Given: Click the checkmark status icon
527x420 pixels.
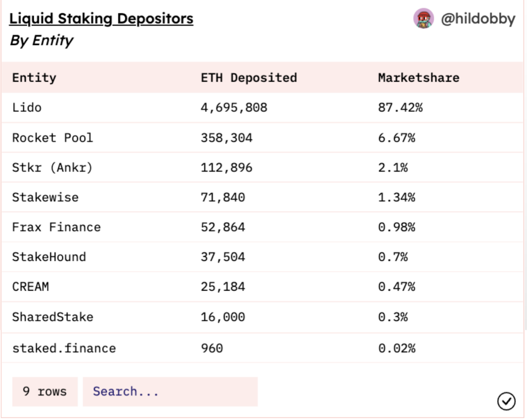Looking at the screenshot, I should coord(506,401).
